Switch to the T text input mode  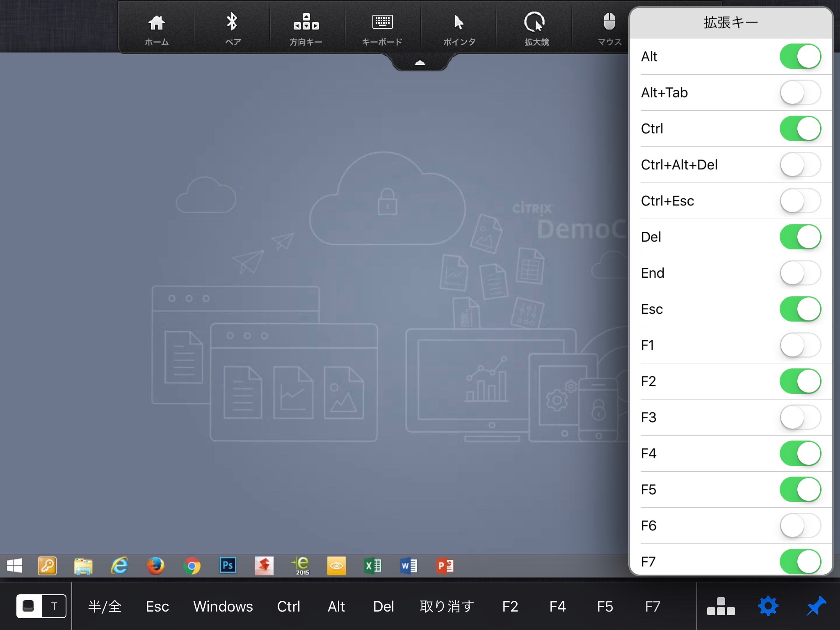(54, 606)
